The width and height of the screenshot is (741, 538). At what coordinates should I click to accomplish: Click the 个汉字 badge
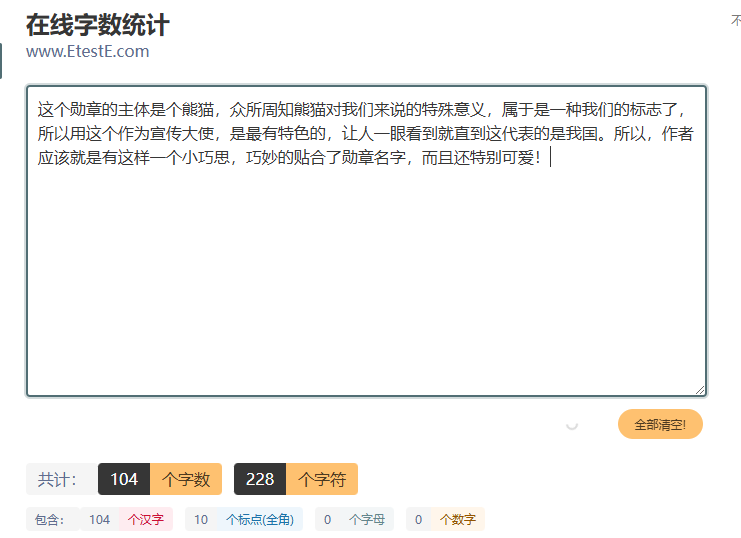click(146, 520)
